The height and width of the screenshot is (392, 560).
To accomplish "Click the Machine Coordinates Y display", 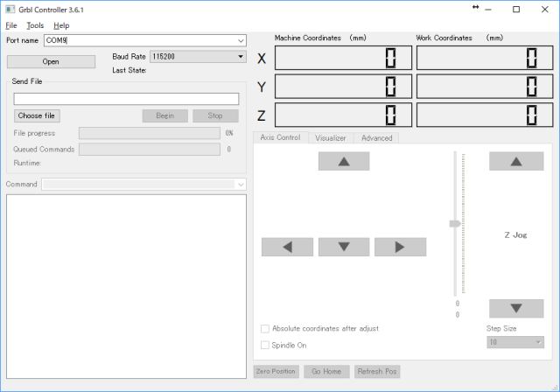I will coord(343,87).
